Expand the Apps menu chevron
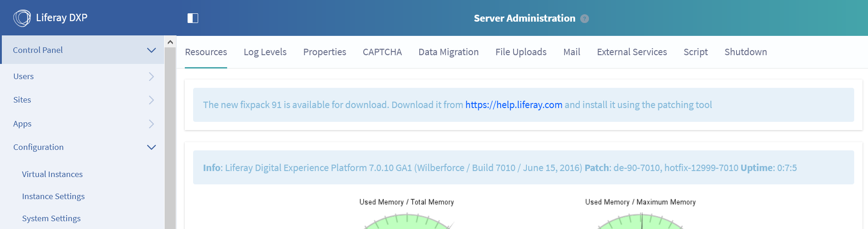 [151, 124]
